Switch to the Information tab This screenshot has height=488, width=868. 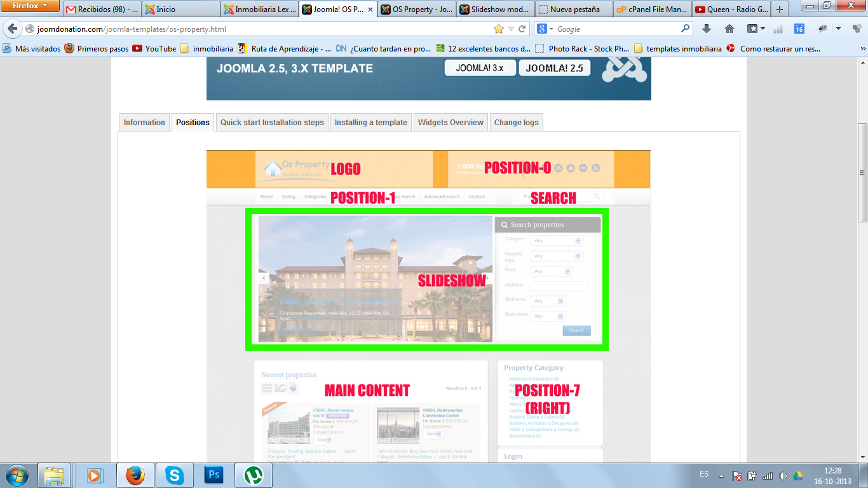click(144, 123)
